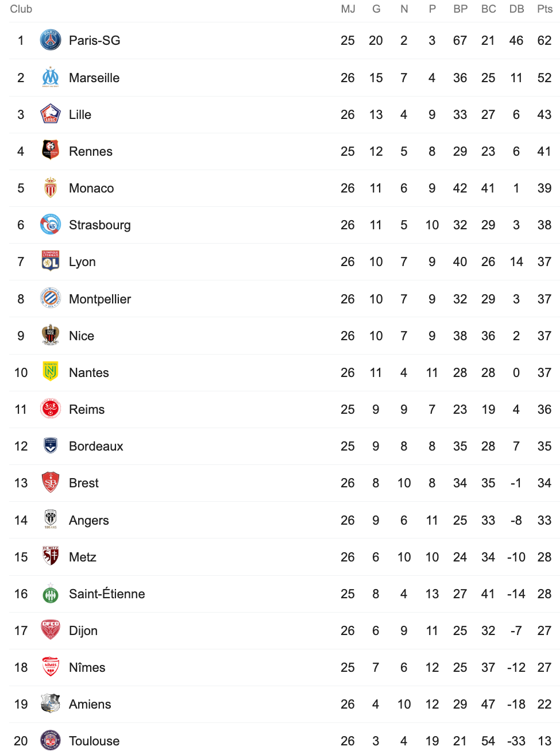Select the Lille LOSC crest icon
The height and width of the screenshot is (754, 560).
point(51,114)
